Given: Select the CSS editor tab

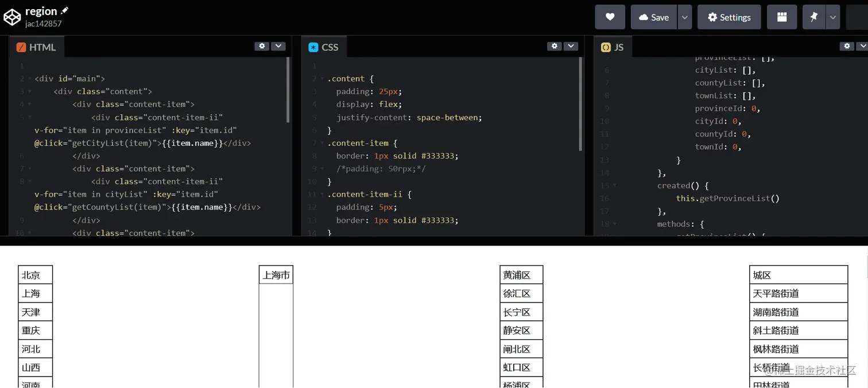Looking at the screenshot, I should [x=324, y=47].
